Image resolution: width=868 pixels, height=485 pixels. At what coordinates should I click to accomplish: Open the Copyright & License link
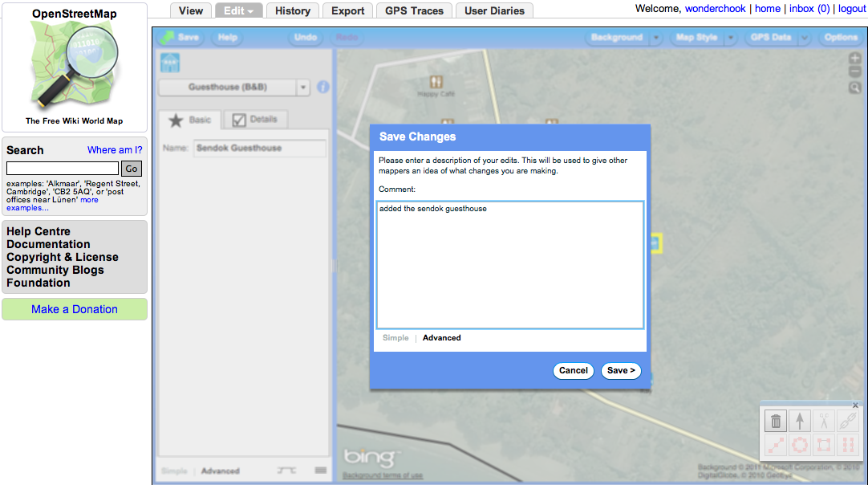[x=63, y=257]
